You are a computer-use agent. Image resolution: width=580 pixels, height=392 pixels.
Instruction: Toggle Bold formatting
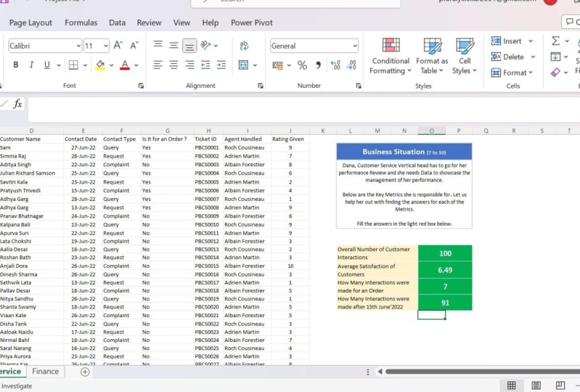pyautogui.click(x=15, y=65)
